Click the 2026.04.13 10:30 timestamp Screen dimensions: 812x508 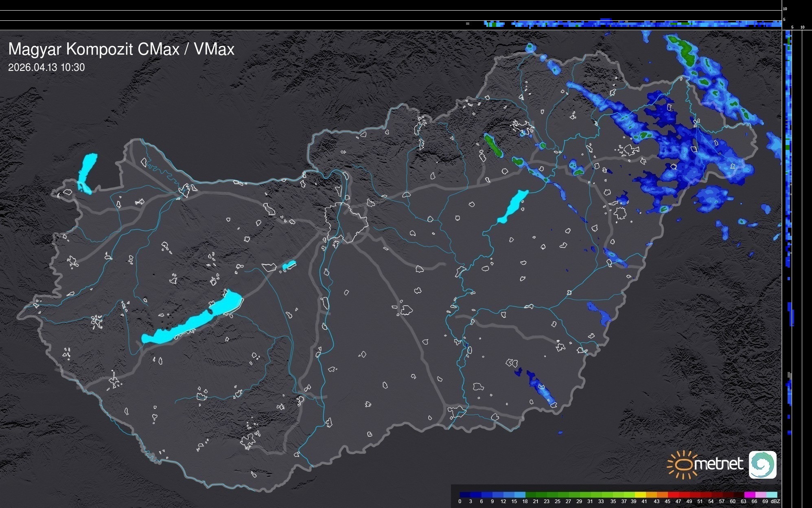click(46, 68)
